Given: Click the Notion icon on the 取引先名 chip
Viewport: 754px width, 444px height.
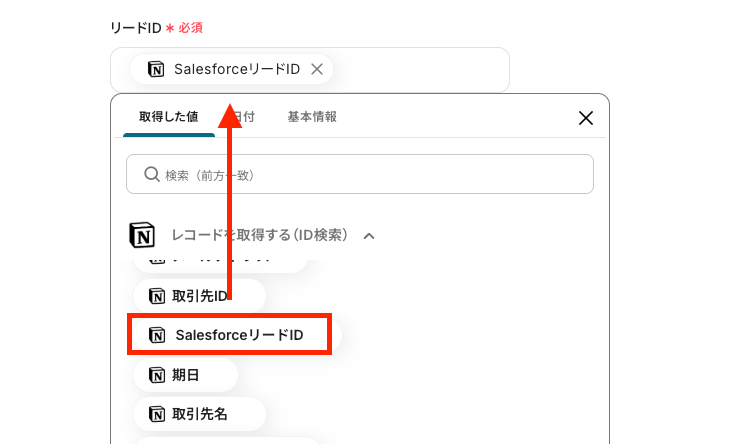Looking at the screenshot, I should [x=157, y=414].
